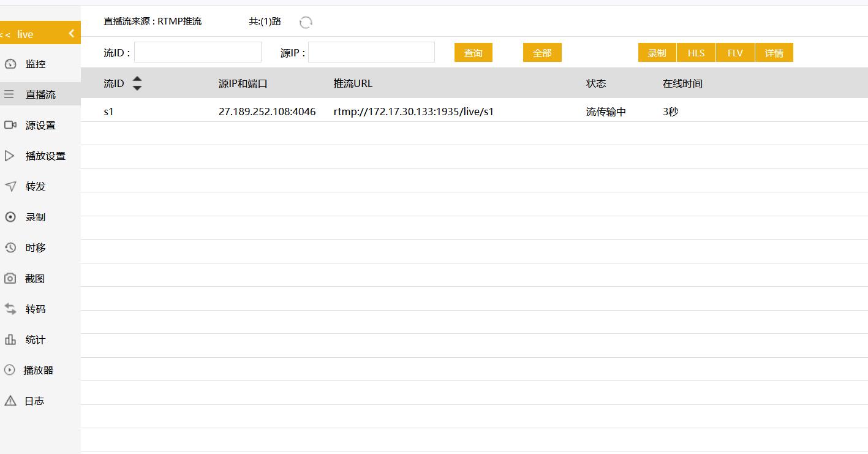Click the time-shift clock icon
The height and width of the screenshot is (454, 868).
pos(10,248)
